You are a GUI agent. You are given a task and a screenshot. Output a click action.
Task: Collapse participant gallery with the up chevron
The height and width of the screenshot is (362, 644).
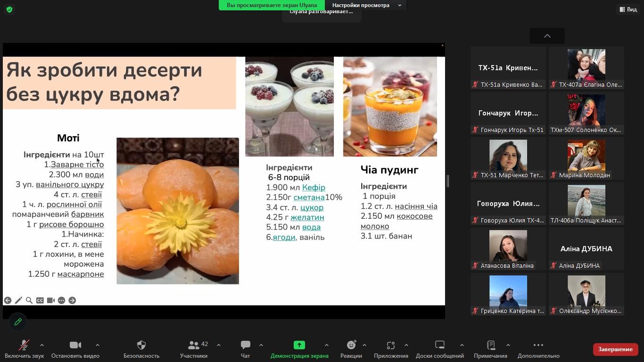547,36
